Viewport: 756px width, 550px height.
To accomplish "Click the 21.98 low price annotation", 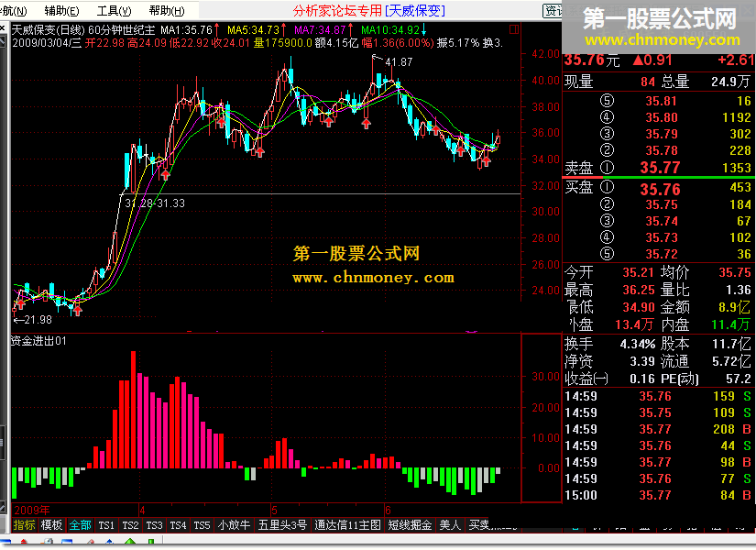I will pyautogui.click(x=38, y=319).
